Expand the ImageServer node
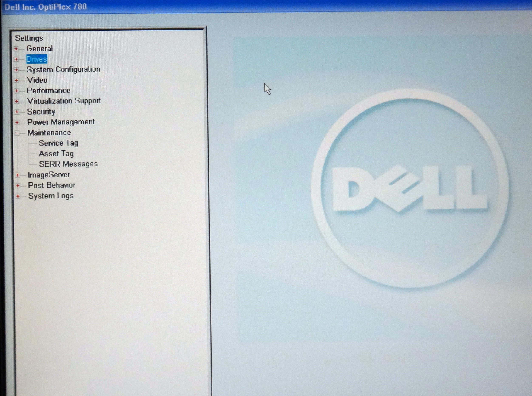Viewport: 532px width, 396px height. (x=17, y=175)
